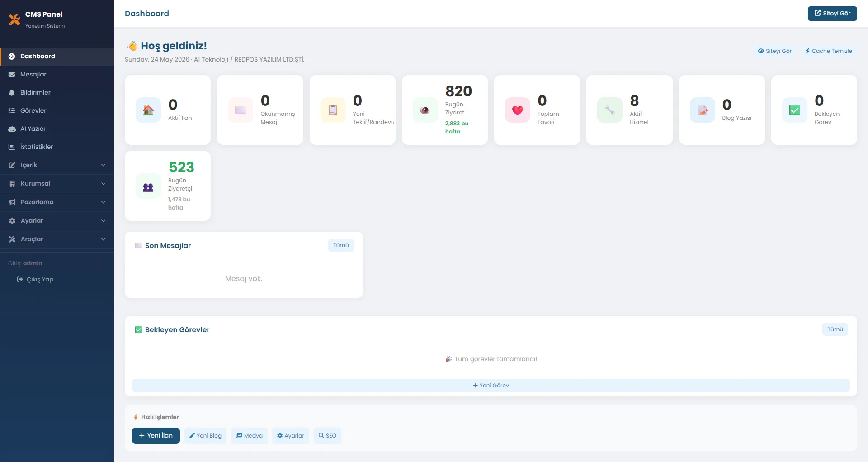Go to İstatistikler in the sidebar
Image resolution: width=868 pixels, height=462 pixels.
57,147
